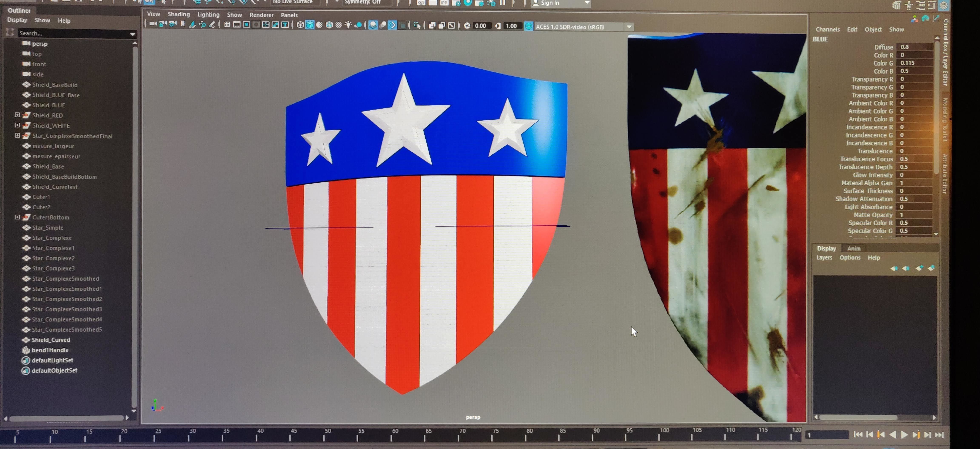Click the channel box manipulator icon
980x449 pixels.
click(x=914, y=18)
